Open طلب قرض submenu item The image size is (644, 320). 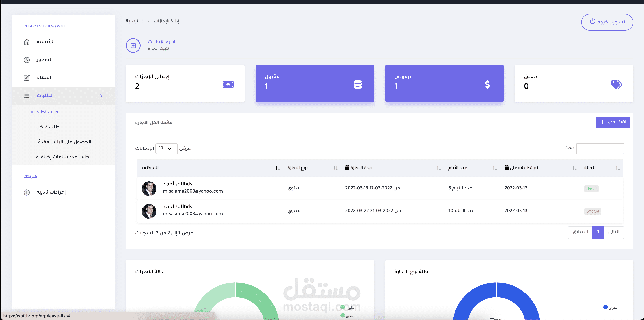click(x=48, y=127)
